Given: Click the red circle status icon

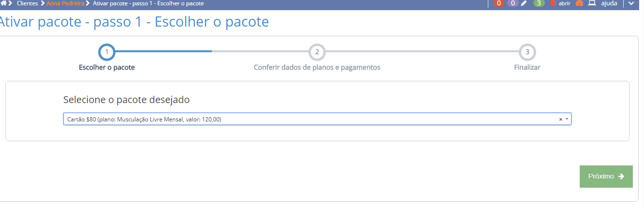Looking at the screenshot, I should coord(553,3).
